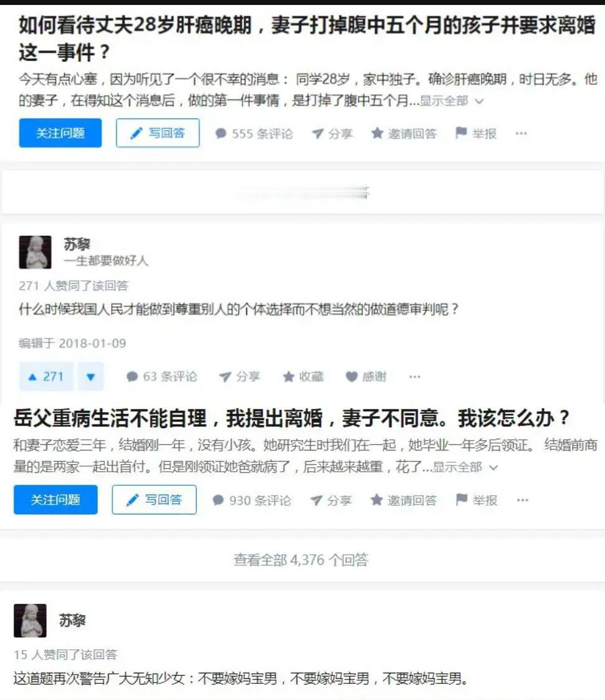605x700 pixels.
Task: Open 苏黎's avatar on the first answer
Action: (35, 252)
